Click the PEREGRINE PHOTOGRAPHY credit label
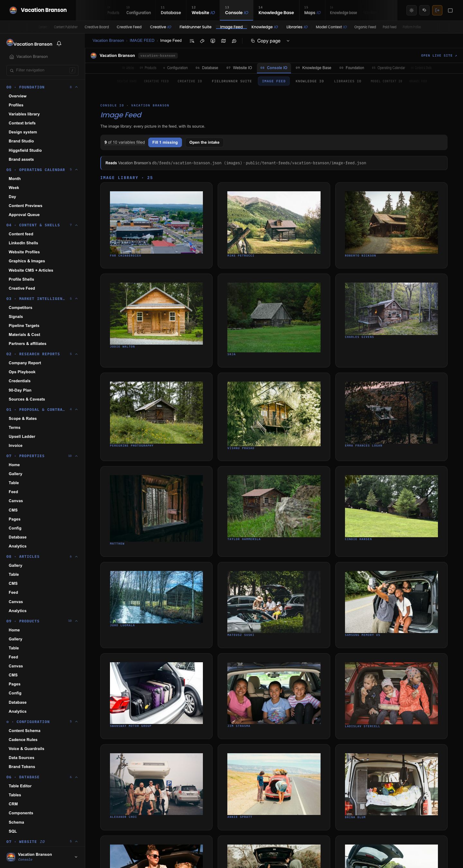Screen dimensions: 463x868 pos(132,446)
